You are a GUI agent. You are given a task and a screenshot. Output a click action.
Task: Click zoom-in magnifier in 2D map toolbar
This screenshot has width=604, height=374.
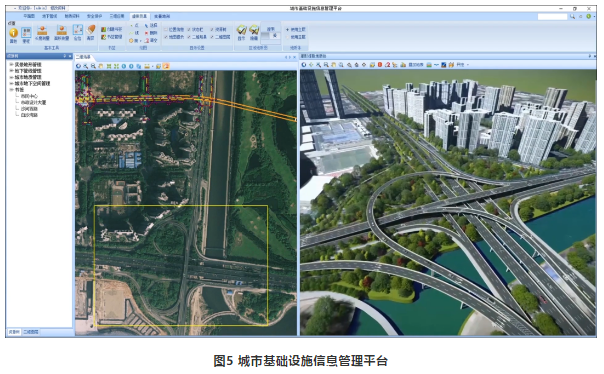(x=86, y=66)
